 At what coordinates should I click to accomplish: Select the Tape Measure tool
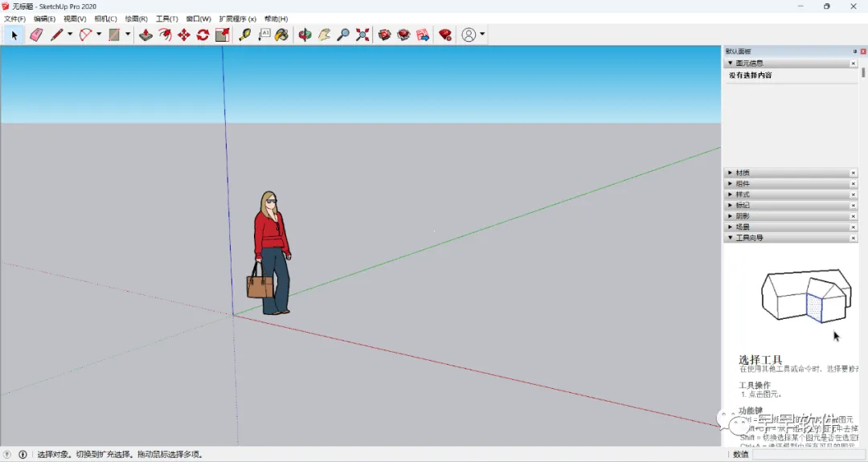coord(244,35)
